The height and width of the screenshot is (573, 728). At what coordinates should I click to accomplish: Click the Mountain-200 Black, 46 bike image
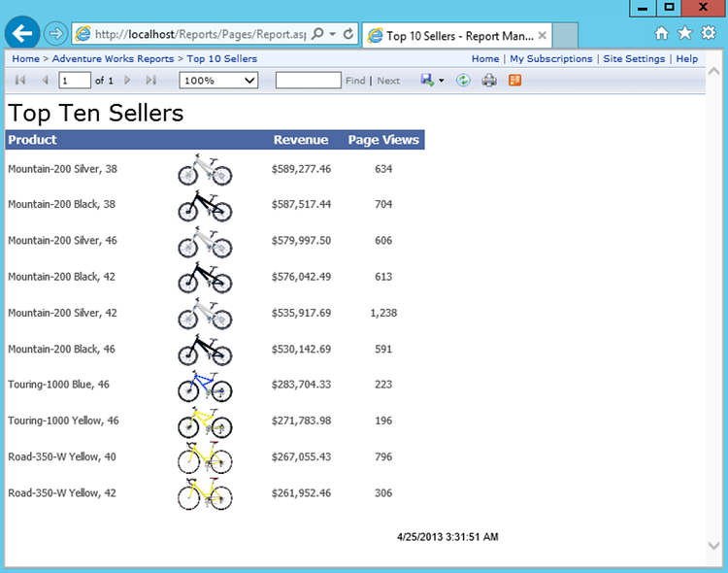205,350
